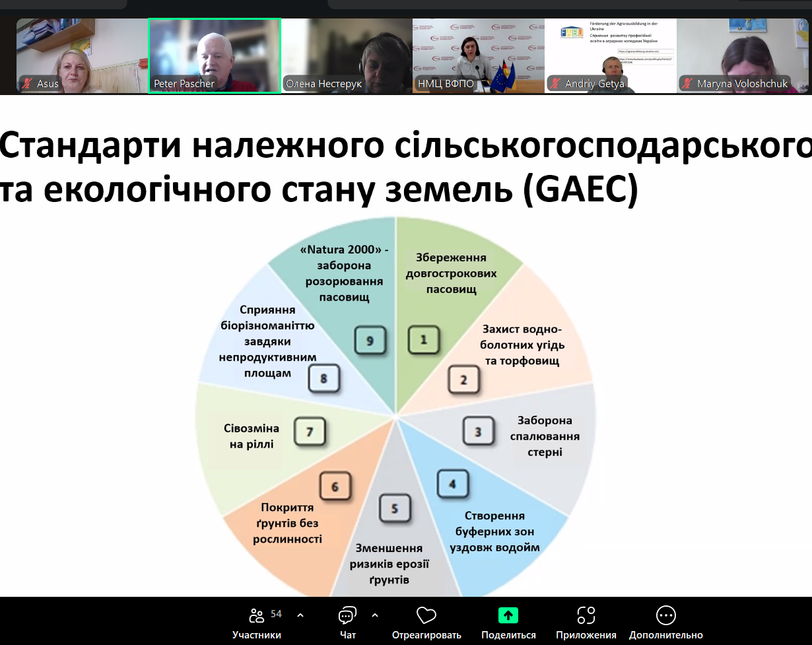This screenshot has width=812, height=645.
Task: Click the "Покриття ґрунтів без рослинності" label
Action: [x=287, y=524]
